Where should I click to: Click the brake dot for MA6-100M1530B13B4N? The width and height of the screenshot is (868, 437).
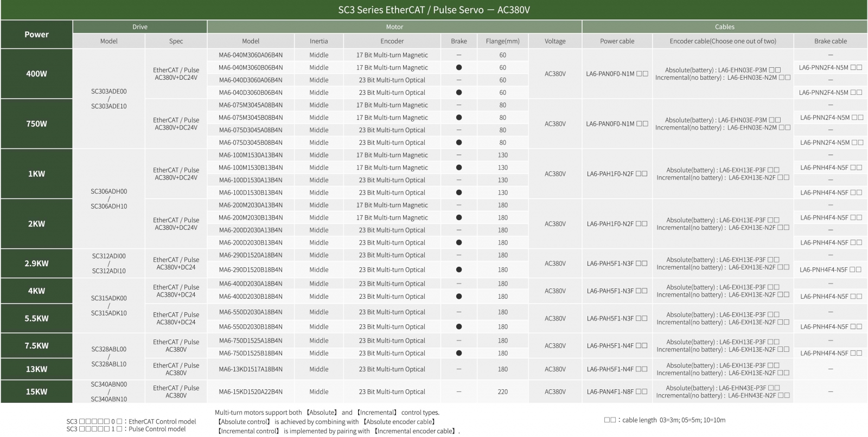point(459,168)
